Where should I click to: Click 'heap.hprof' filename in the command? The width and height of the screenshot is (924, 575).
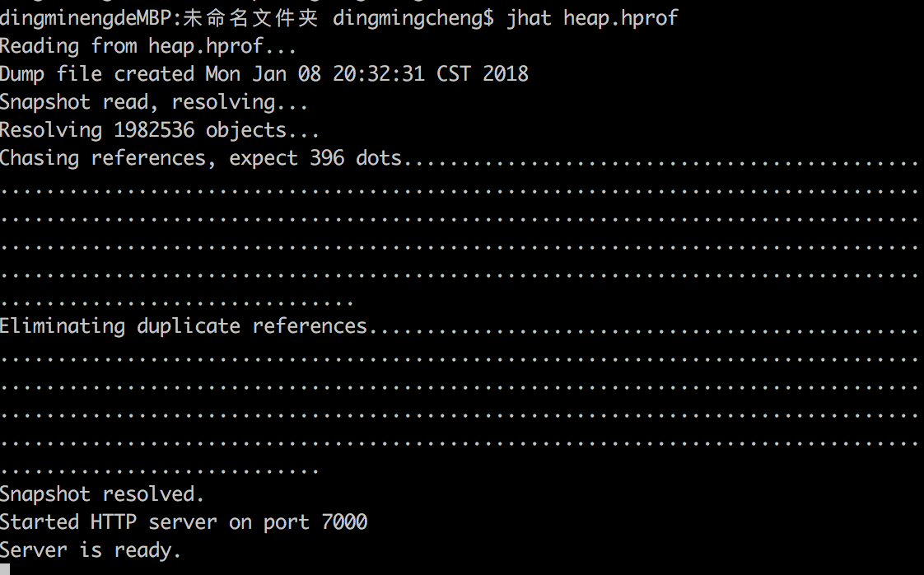pos(620,18)
